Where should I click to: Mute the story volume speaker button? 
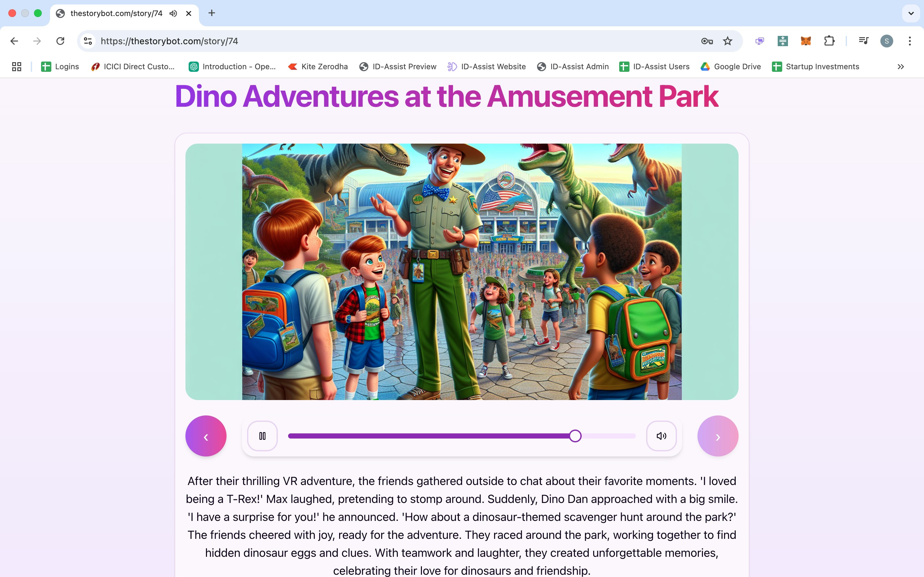click(x=661, y=436)
